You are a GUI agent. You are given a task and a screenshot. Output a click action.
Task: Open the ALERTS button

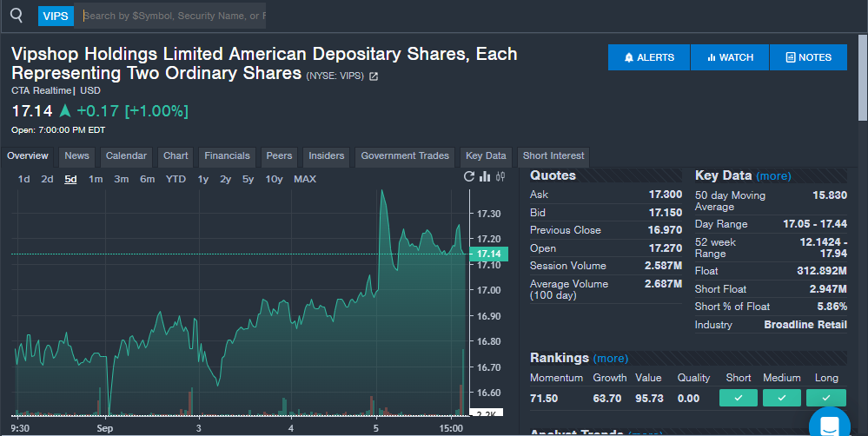tap(649, 57)
